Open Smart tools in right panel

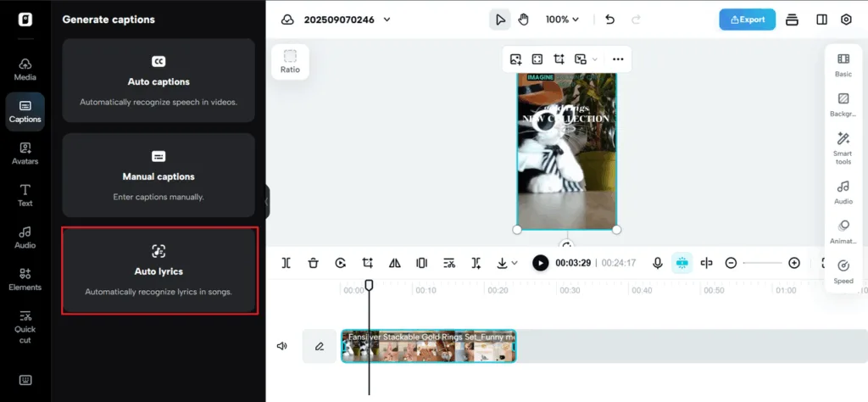click(843, 148)
